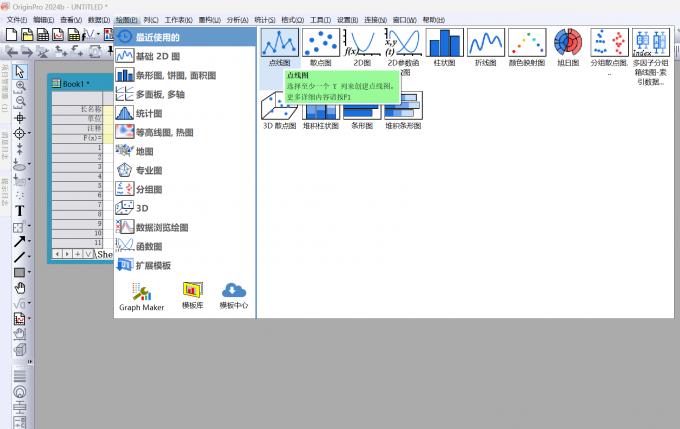
Task: Click the New Folder toolbar icon
Action: click(27, 35)
